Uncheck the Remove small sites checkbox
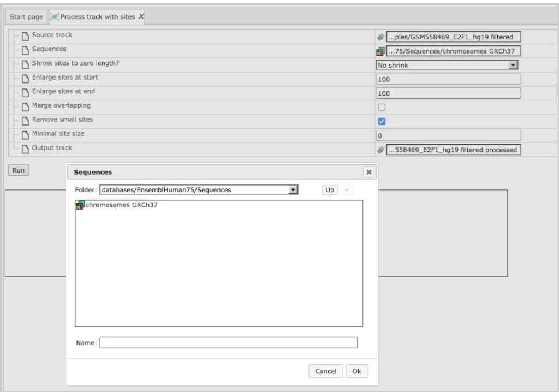This screenshot has width=559, height=392. [x=382, y=121]
